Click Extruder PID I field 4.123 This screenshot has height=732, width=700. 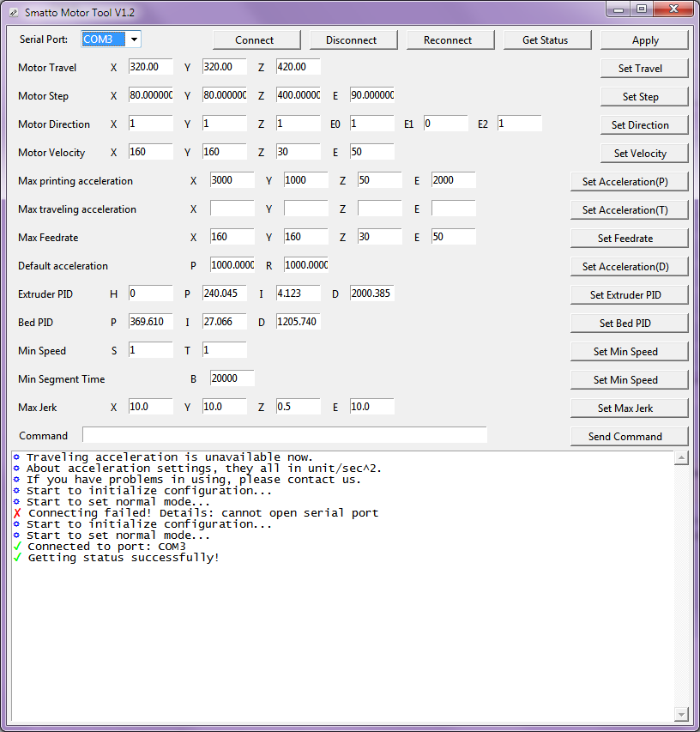coord(299,293)
